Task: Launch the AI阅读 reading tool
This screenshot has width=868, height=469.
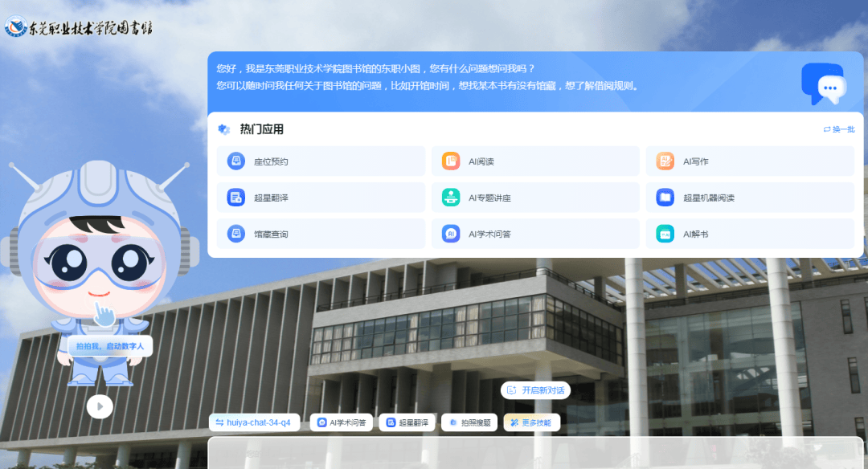Action: [x=534, y=161]
